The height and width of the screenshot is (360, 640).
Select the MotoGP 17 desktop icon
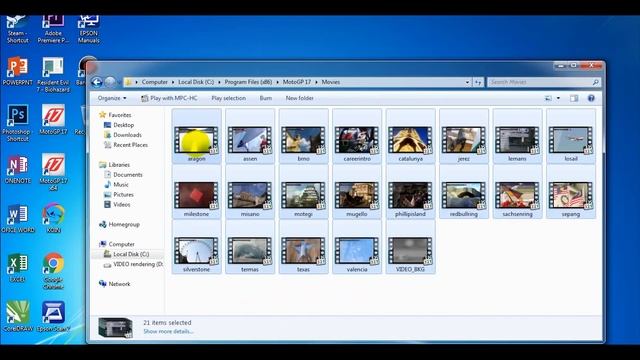pos(53,120)
